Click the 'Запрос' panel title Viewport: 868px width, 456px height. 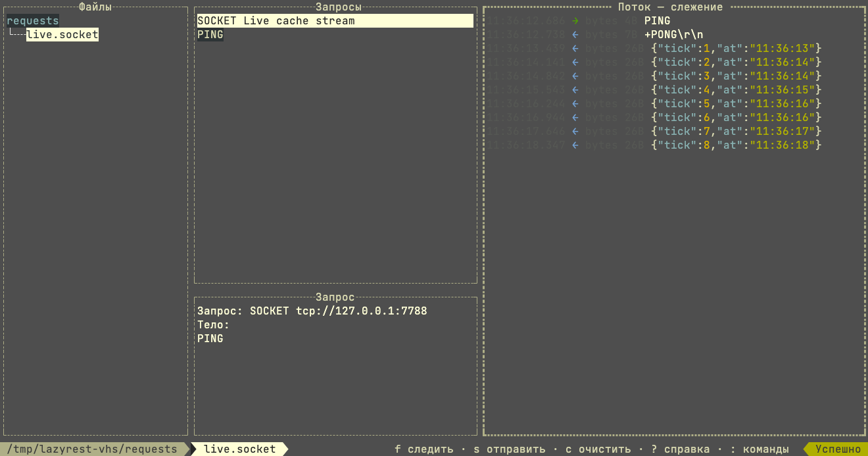click(x=335, y=297)
